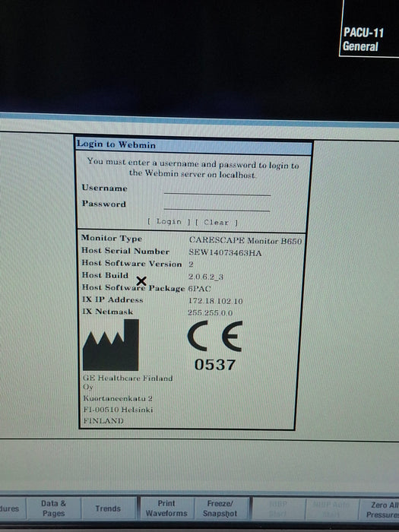Click the Clear button
Viewport: 399px width, 532px height.
click(216, 223)
